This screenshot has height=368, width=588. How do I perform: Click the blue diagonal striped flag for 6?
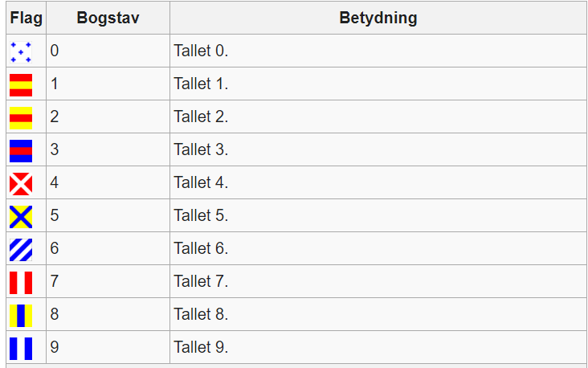[x=21, y=250]
